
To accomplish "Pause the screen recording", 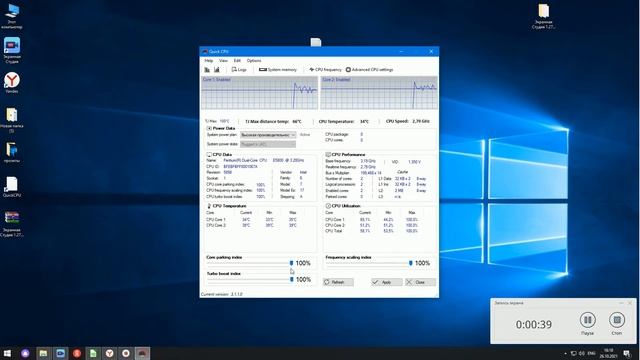I will coord(587,320).
